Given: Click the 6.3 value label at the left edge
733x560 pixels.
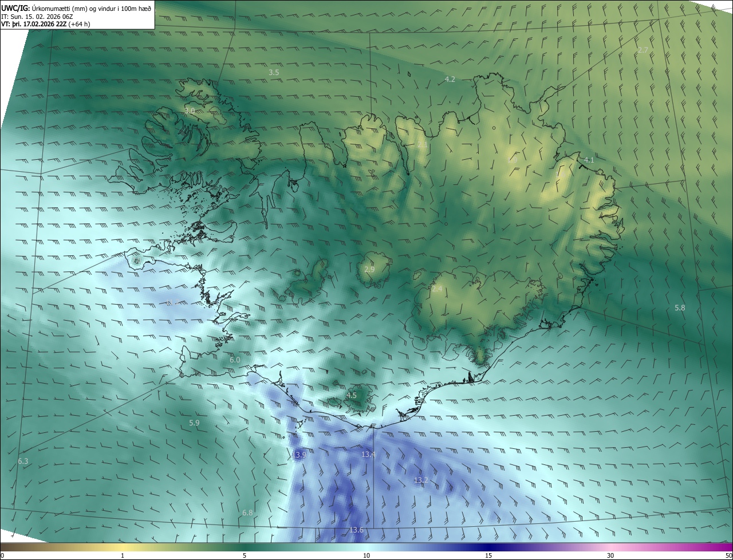Looking at the screenshot, I should tap(23, 461).
